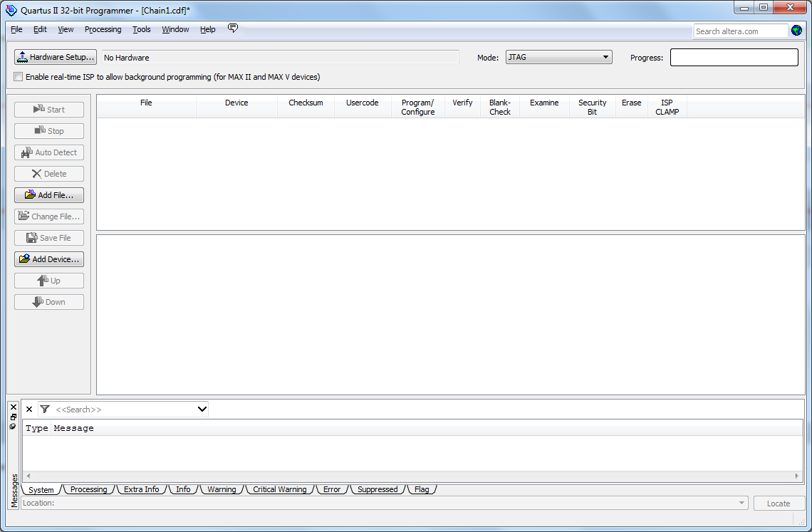Click the Checksum column header

(x=306, y=107)
